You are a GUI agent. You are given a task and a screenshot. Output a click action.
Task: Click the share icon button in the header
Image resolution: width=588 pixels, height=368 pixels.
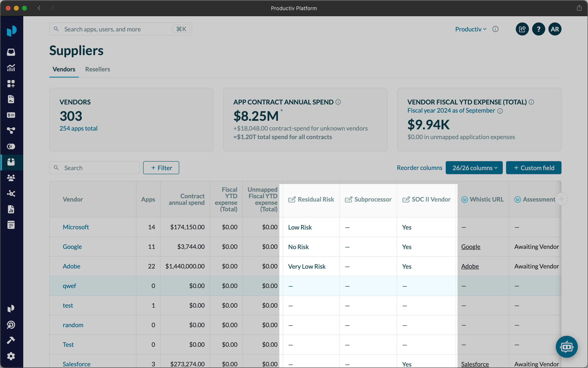522,29
